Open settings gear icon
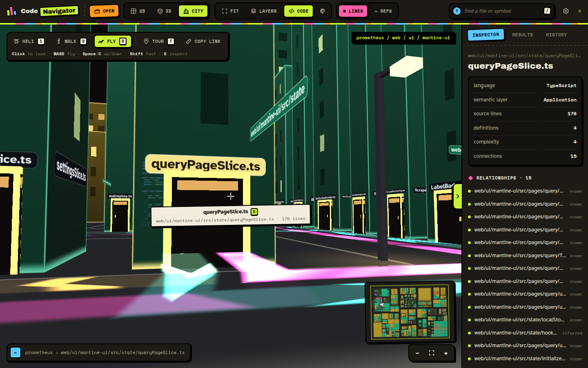The image size is (588, 368). (x=566, y=11)
